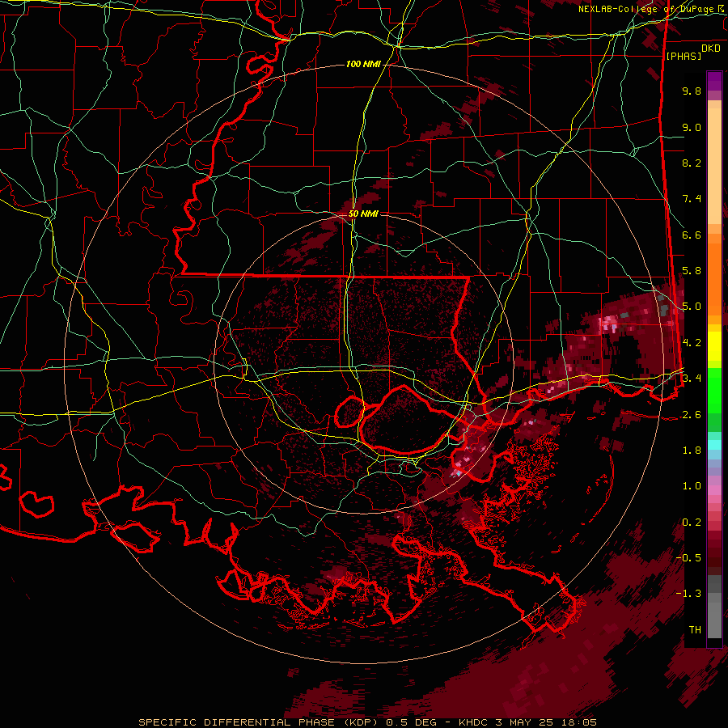Click the Specific Differential Phase caption text
Viewport: 728px width, 728px height.
point(368,722)
